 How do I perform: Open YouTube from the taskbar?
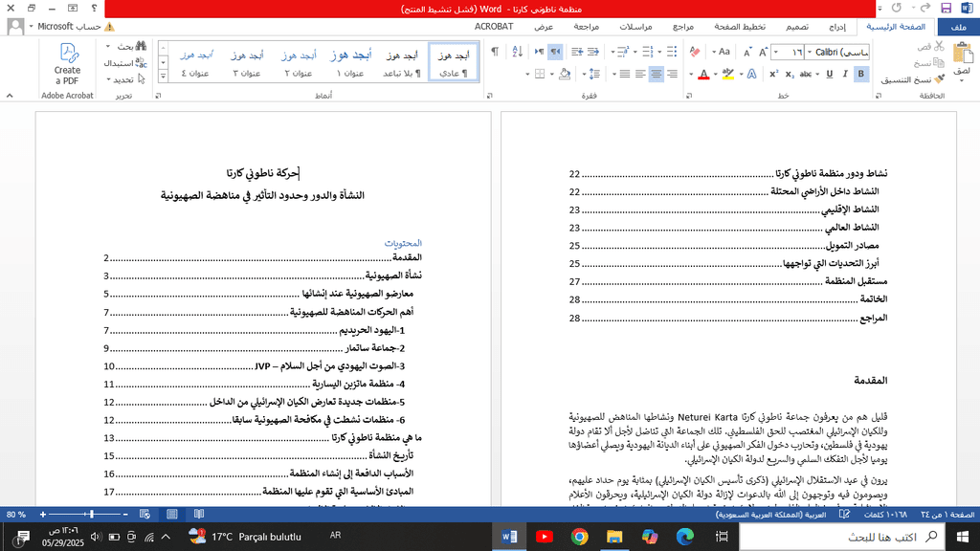(545, 537)
